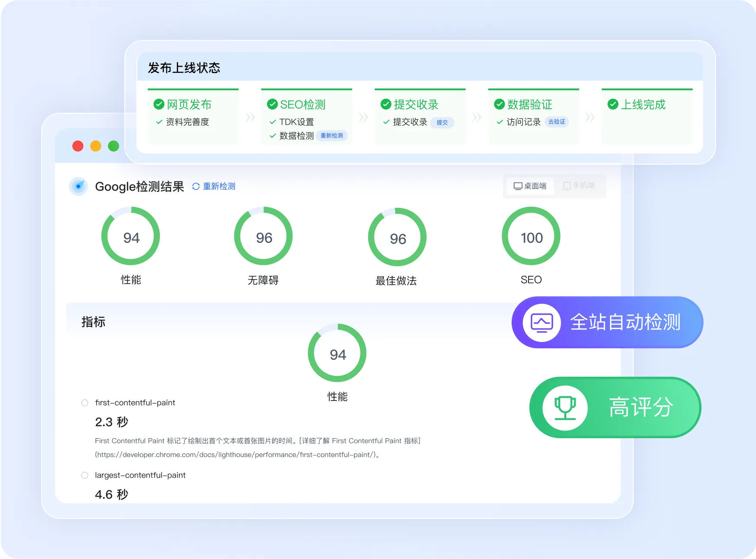756x559 pixels.
Task: Click the check icon beside 上线完成
Action: [x=613, y=104]
